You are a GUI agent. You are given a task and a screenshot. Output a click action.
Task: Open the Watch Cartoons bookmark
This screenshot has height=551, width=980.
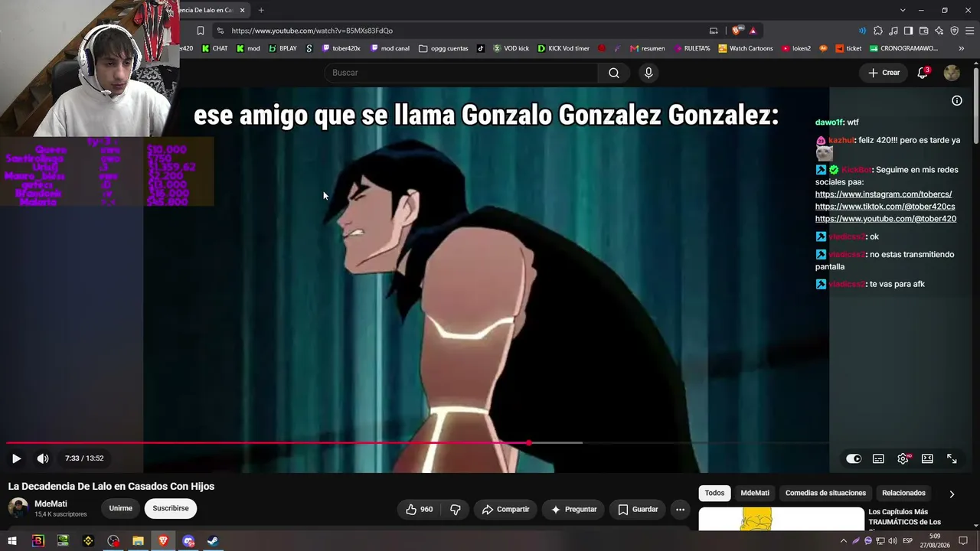(x=746, y=48)
